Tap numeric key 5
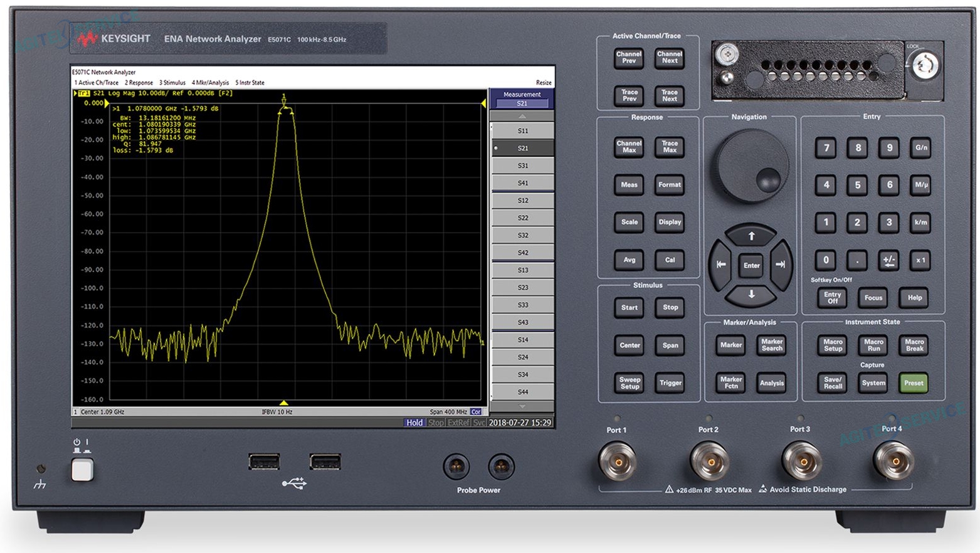 point(857,185)
